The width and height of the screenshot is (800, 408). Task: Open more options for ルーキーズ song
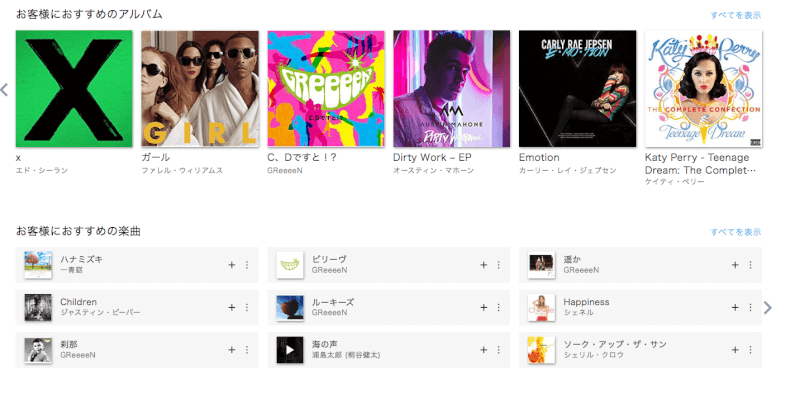[x=498, y=308]
